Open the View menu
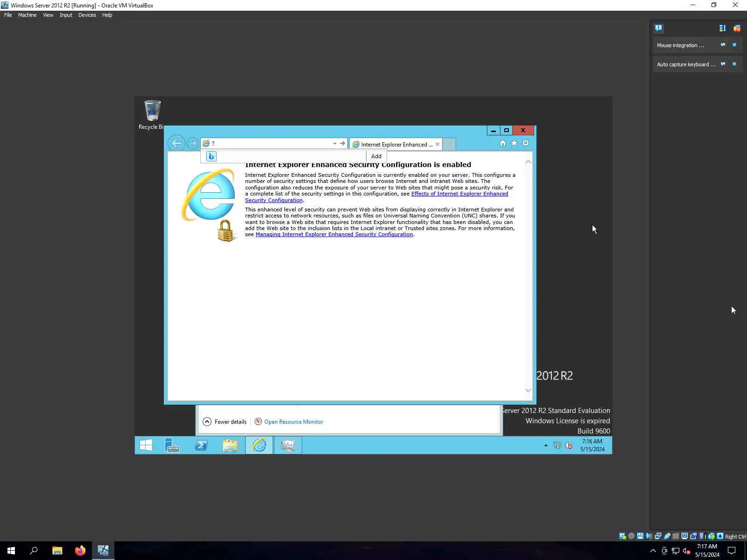This screenshot has height=560, width=747. (48, 15)
